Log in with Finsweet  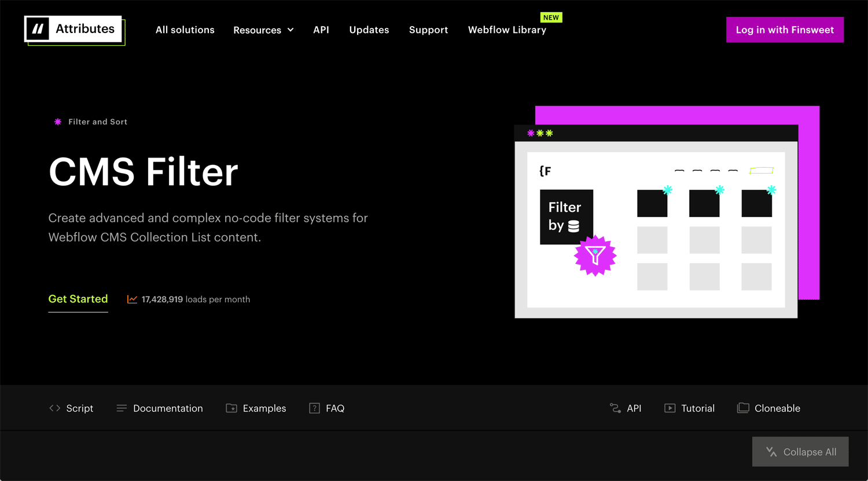pyautogui.click(x=785, y=30)
